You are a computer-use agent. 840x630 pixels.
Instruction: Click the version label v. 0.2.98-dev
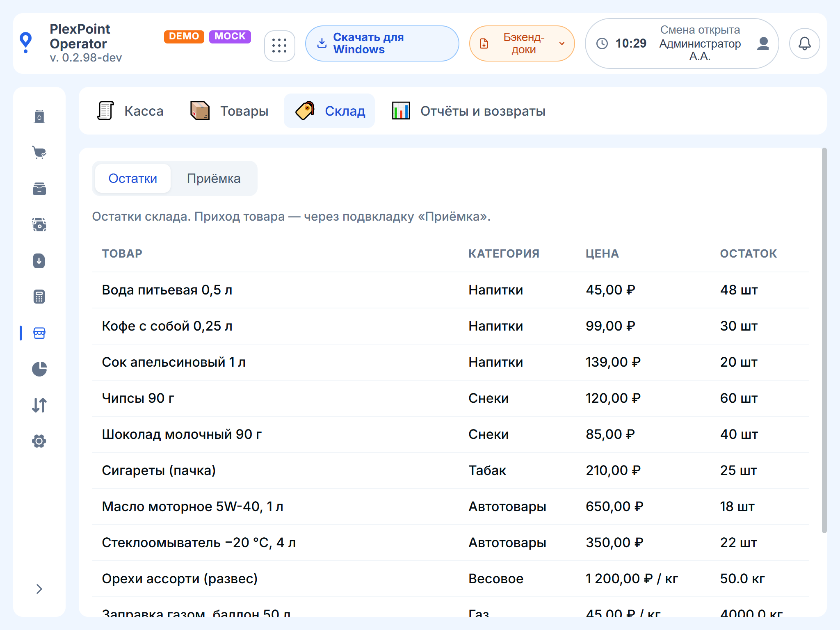coord(86,57)
